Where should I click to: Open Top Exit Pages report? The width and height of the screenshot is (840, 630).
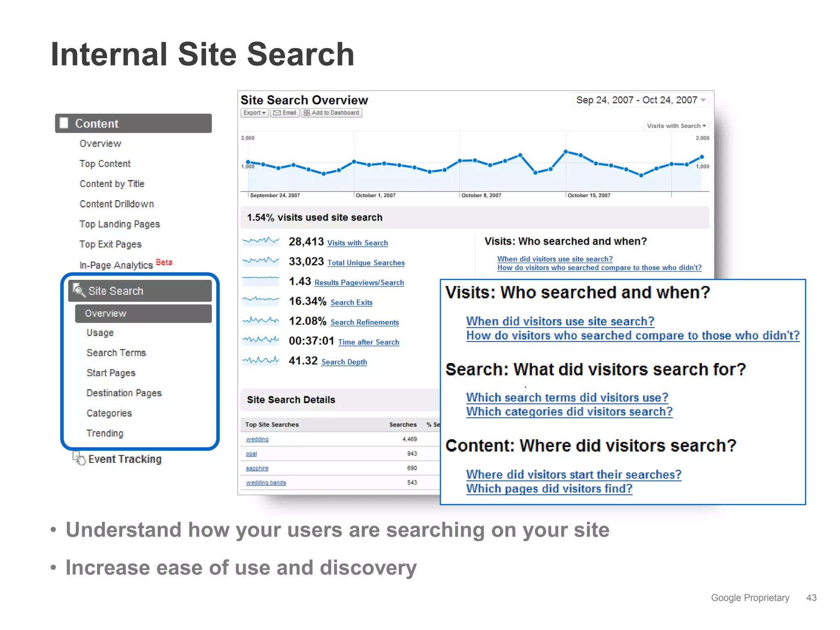pyautogui.click(x=111, y=244)
